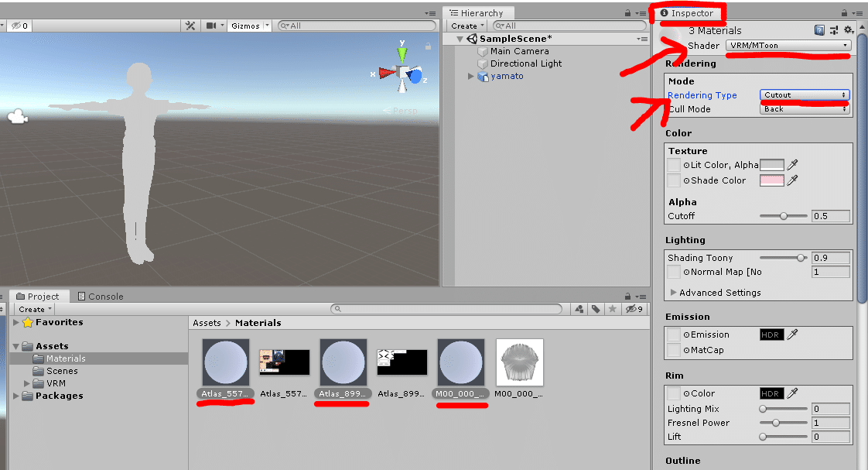Open the Cull Mode Back dropdown
The height and width of the screenshot is (470, 868).
tap(805, 109)
